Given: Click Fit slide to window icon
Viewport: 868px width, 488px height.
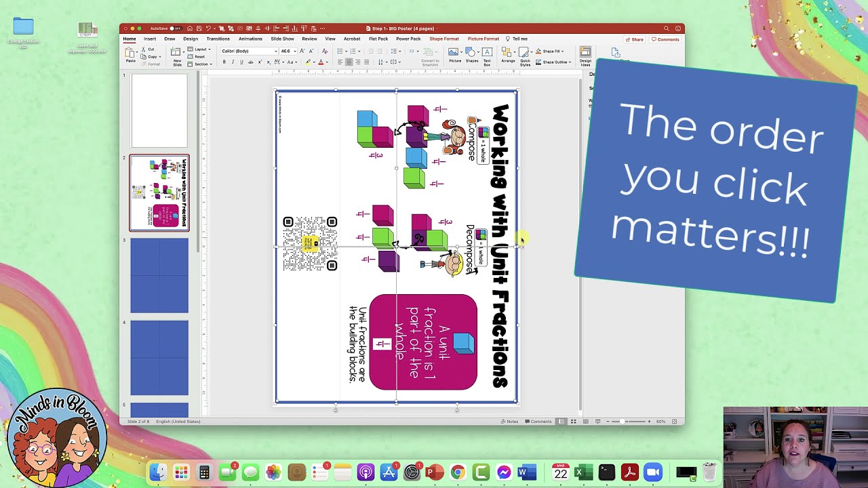Looking at the screenshot, I should (674, 422).
